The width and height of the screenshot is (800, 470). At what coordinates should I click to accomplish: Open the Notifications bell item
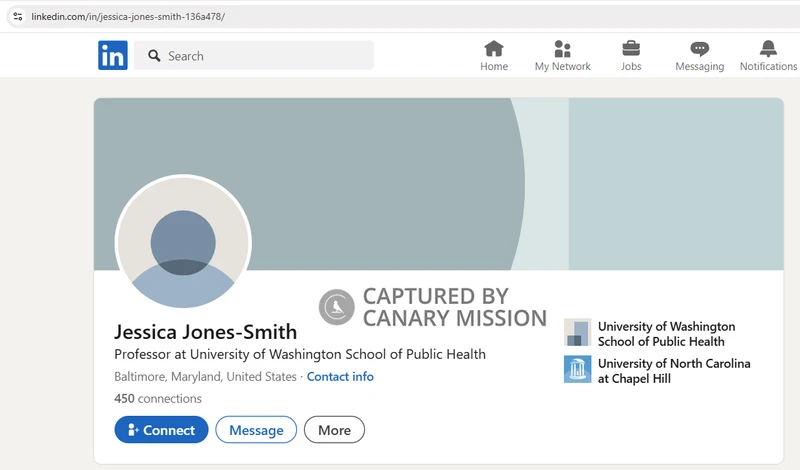768,56
